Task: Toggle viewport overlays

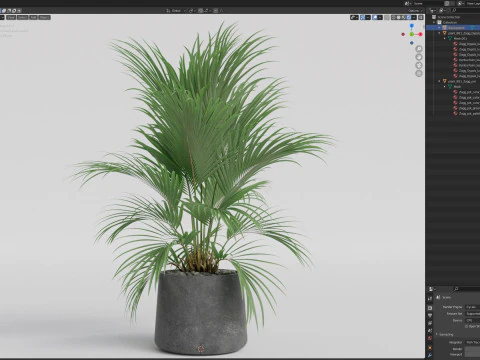Action: coord(375,17)
